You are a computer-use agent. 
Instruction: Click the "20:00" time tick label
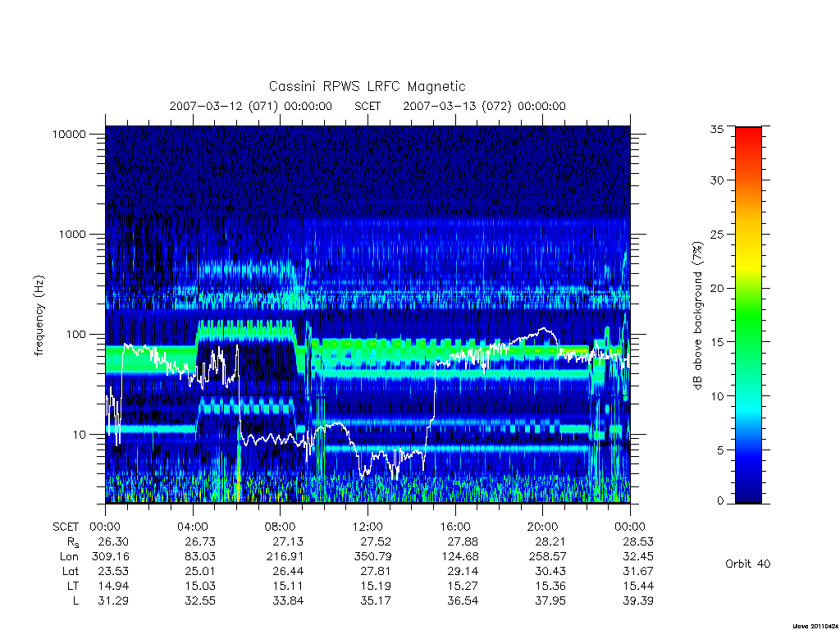point(543,527)
